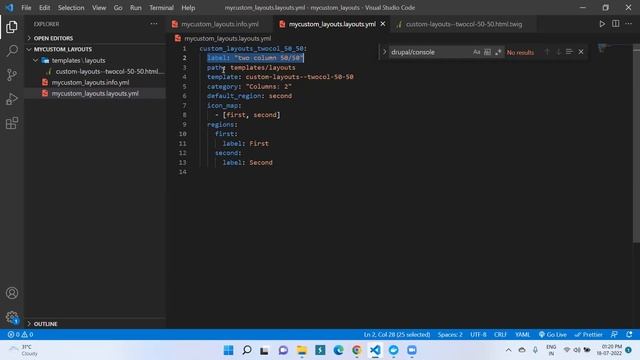Image resolution: width=640 pixels, height=360 pixels.
Task: Open editor More Actions ellipsis
Action: (x=629, y=24)
